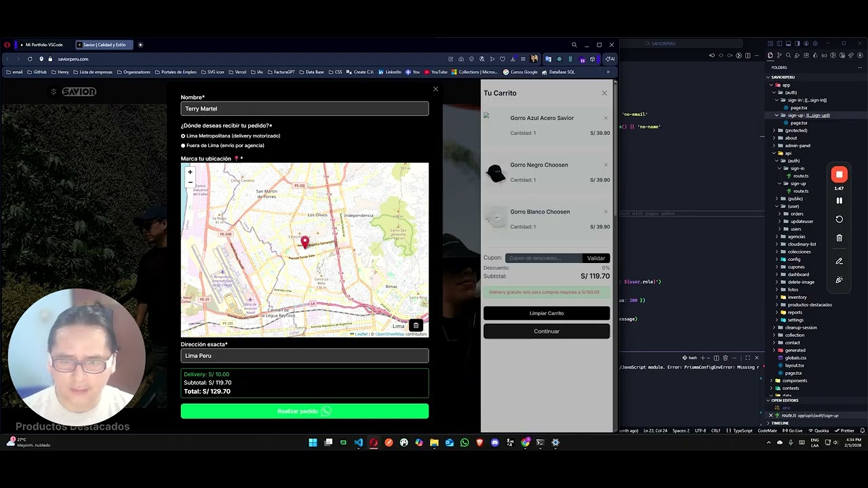Close route.ts in Open Editors
Image resolution: width=868 pixels, height=488 pixels.
click(770, 415)
